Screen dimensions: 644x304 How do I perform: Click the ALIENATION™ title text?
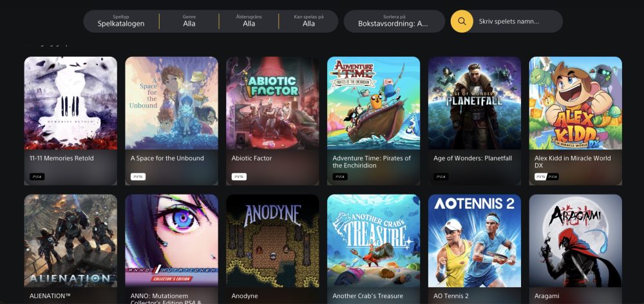tap(48, 296)
